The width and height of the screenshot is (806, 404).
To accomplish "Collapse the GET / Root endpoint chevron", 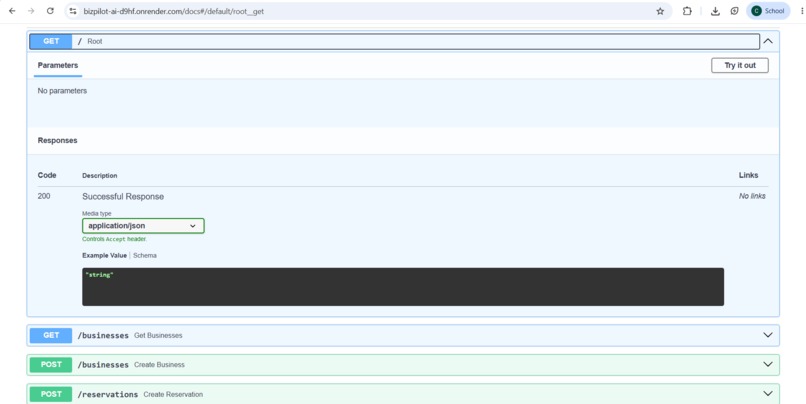I will (x=768, y=41).
